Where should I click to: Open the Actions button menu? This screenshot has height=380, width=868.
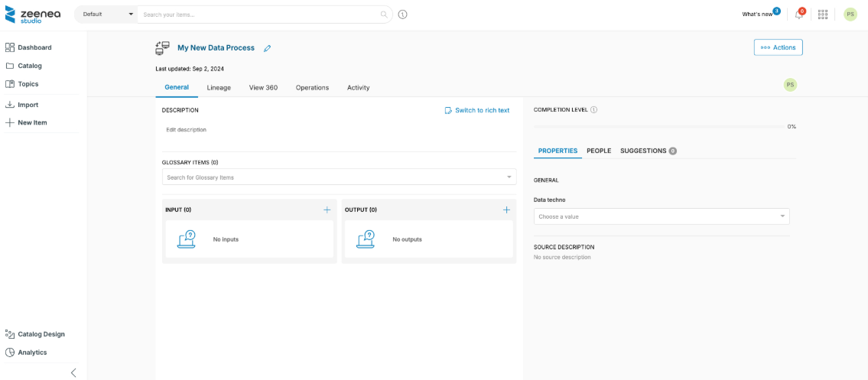[x=778, y=47]
